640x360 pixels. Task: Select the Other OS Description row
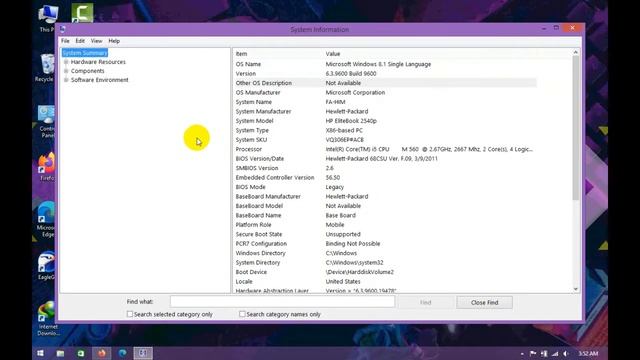pos(385,83)
